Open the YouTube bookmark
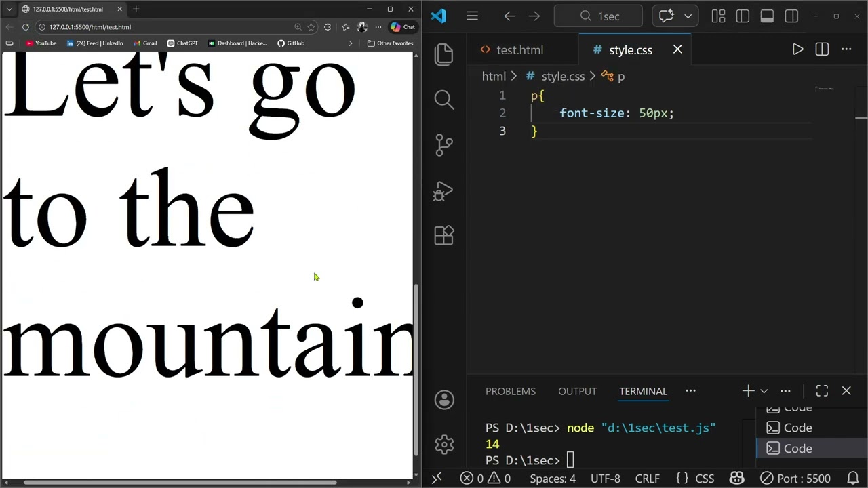868x488 pixels. click(x=41, y=43)
